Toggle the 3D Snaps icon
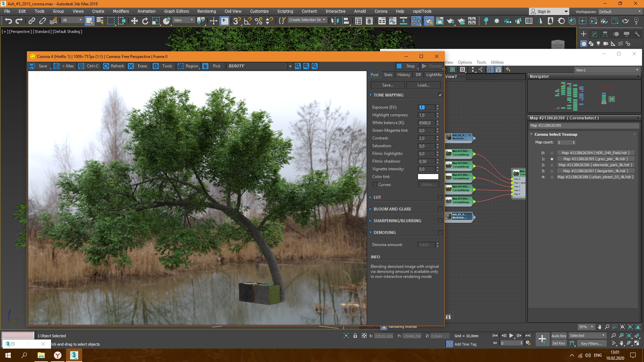644x362 pixels. (237, 21)
